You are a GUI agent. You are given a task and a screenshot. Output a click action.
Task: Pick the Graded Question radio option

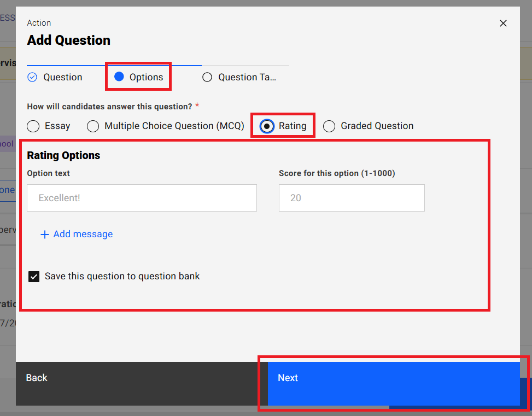pyautogui.click(x=329, y=126)
